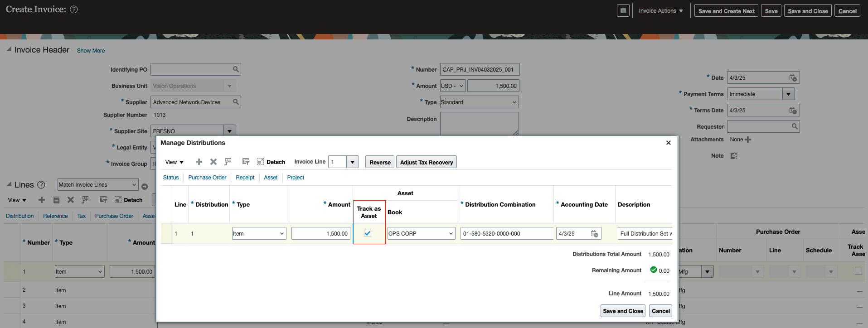Screen dimensions: 868x328
Task: Switch to the Asset tab in Manage Distributions
Action: (x=271, y=178)
